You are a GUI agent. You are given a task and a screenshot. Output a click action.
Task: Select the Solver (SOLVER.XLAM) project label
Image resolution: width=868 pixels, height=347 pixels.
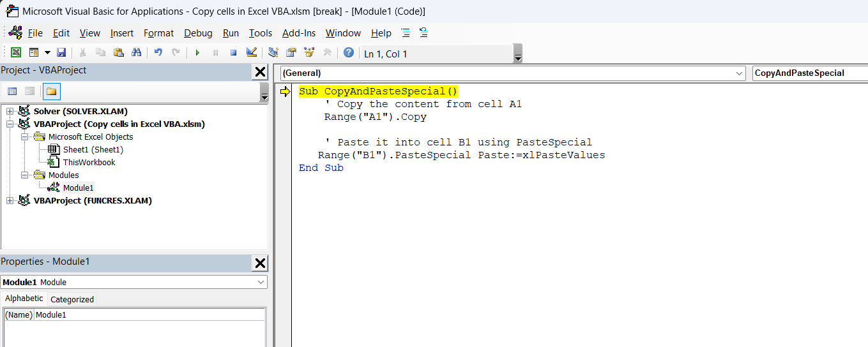[x=80, y=111]
